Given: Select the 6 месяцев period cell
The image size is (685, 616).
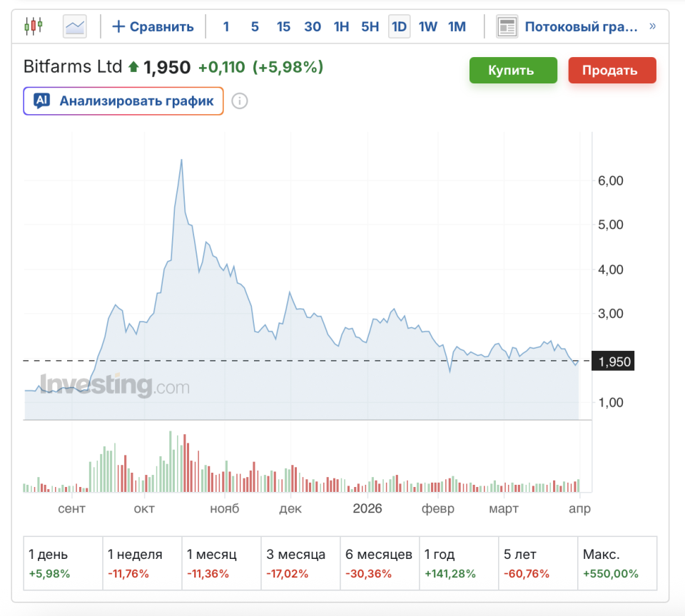Looking at the screenshot, I should (x=380, y=563).
